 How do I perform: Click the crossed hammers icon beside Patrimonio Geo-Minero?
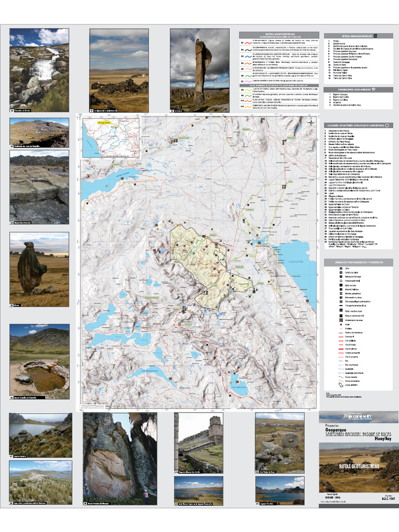[373, 89]
